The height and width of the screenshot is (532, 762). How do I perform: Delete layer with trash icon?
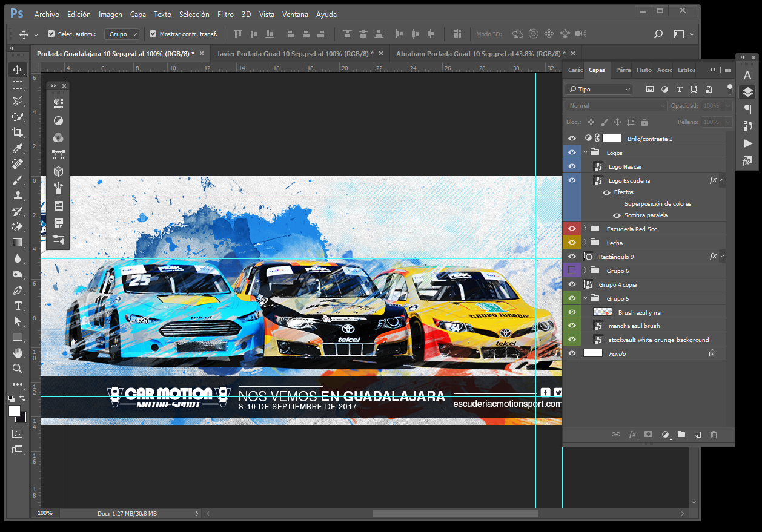(x=714, y=435)
